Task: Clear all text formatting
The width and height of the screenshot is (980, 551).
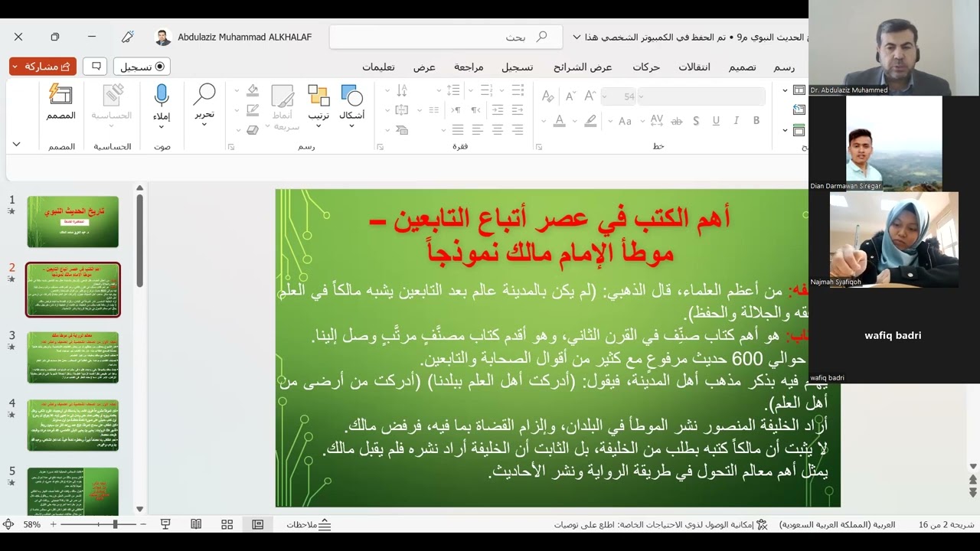Action: click(547, 96)
